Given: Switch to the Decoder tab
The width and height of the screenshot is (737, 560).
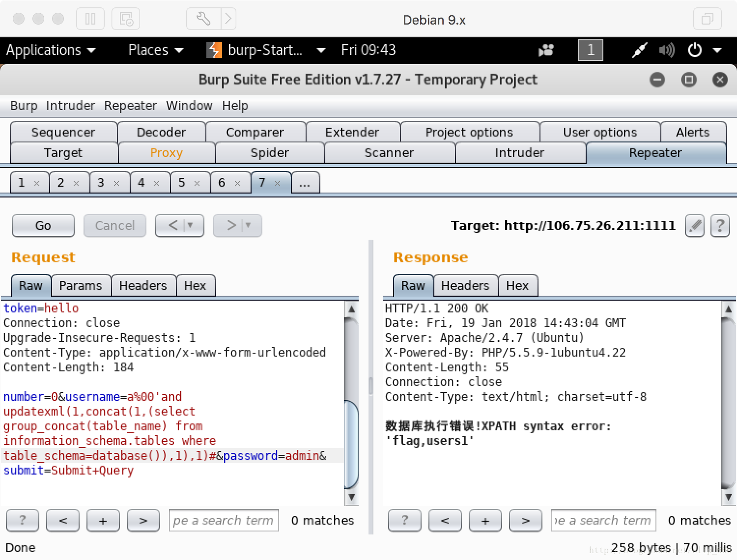Looking at the screenshot, I should pyautogui.click(x=161, y=132).
